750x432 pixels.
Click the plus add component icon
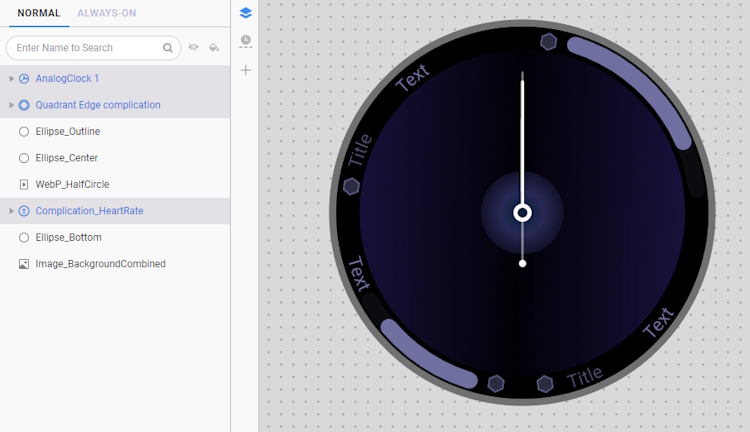pyautogui.click(x=246, y=70)
